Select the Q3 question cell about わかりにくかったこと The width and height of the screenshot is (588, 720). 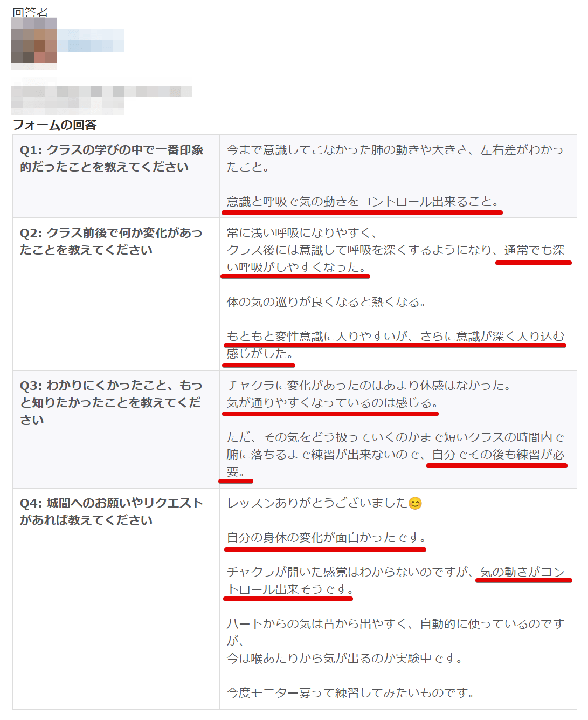pyautogui.click(x=116, y=429)
